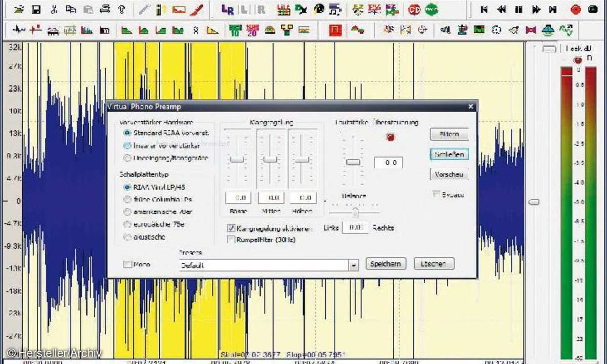Select the europäische 78er record type
This screenshot has width=607, height=364.
point(127,224)
